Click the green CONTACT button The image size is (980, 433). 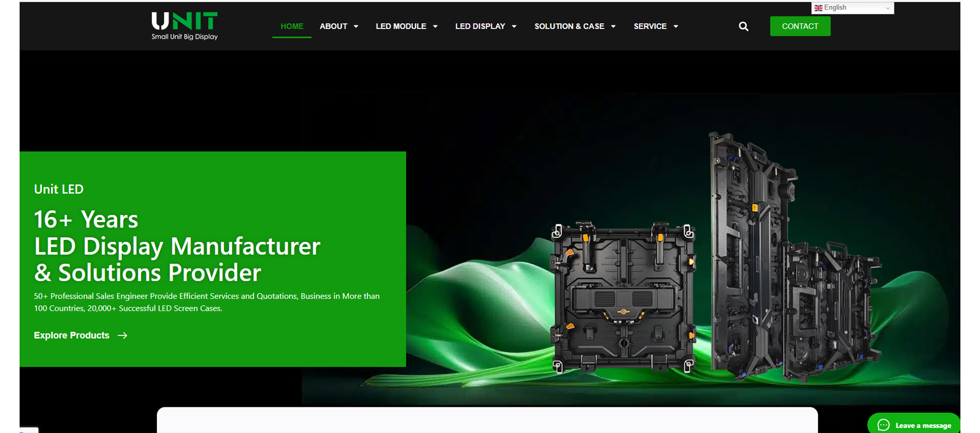point(800,26)
